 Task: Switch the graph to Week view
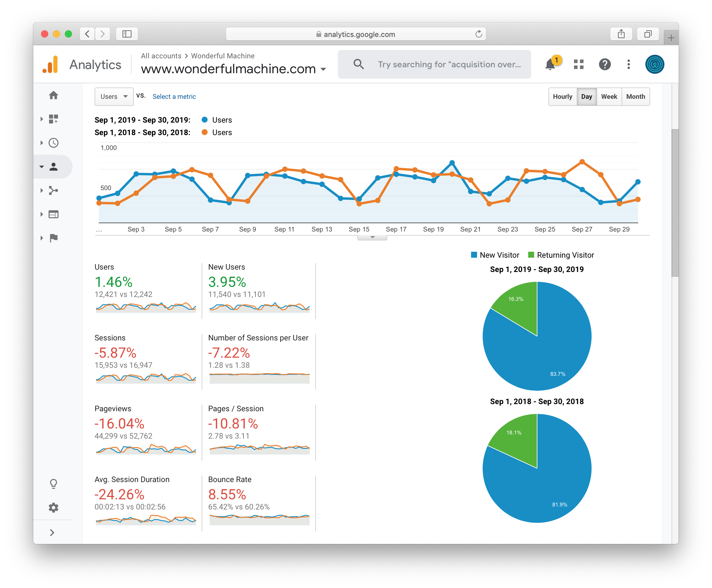click(x=609, y=96)
